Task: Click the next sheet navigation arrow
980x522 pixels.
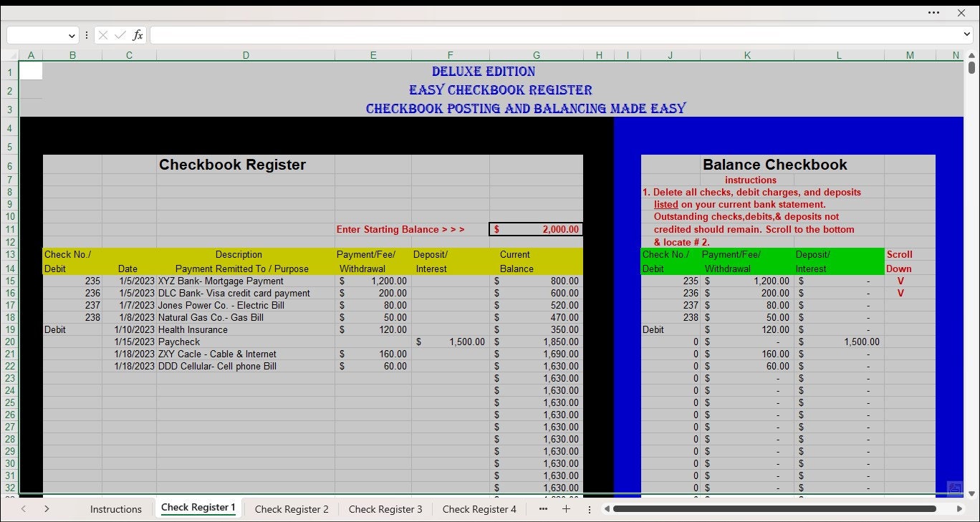Action: pos(47,508)
